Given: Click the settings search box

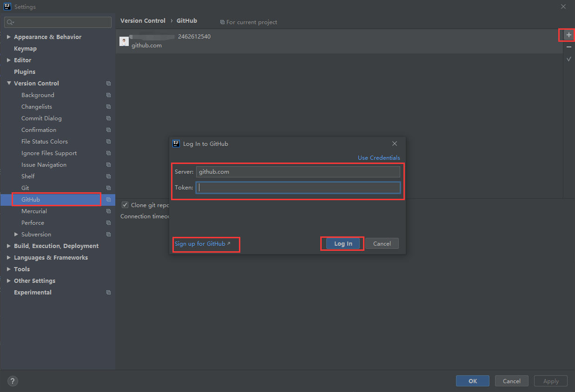Looking at the screenshot, I should coord(58,22).
